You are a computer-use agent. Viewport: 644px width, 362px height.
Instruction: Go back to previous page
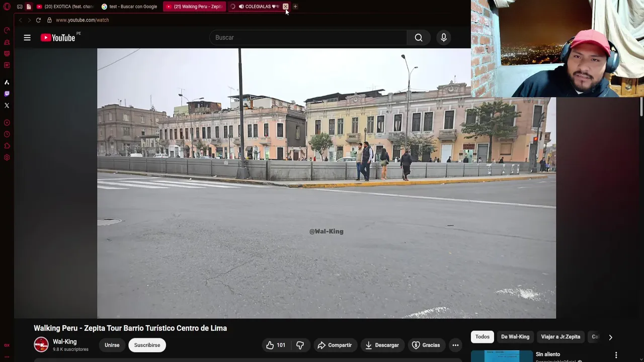click(x=20, y=20)
